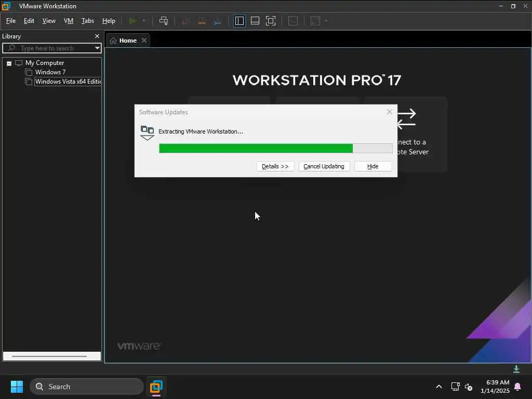Open snapshot manager toolbar icon

click(218, 21)
